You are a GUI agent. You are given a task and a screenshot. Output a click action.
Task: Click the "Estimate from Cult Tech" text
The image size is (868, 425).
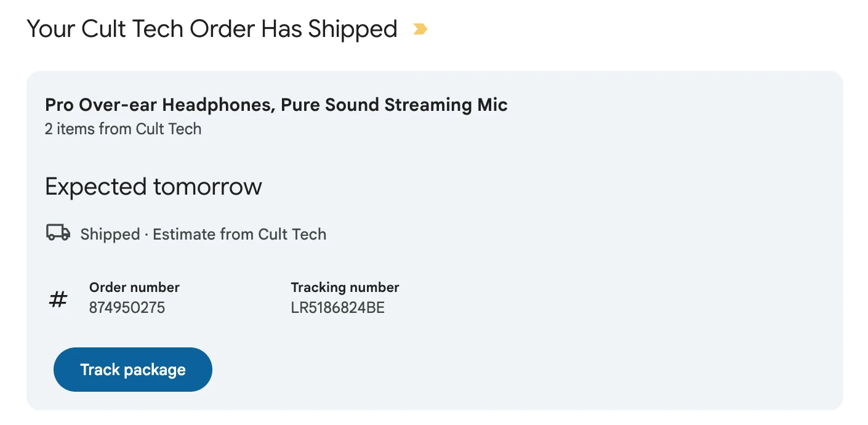(x=239, y=235)
